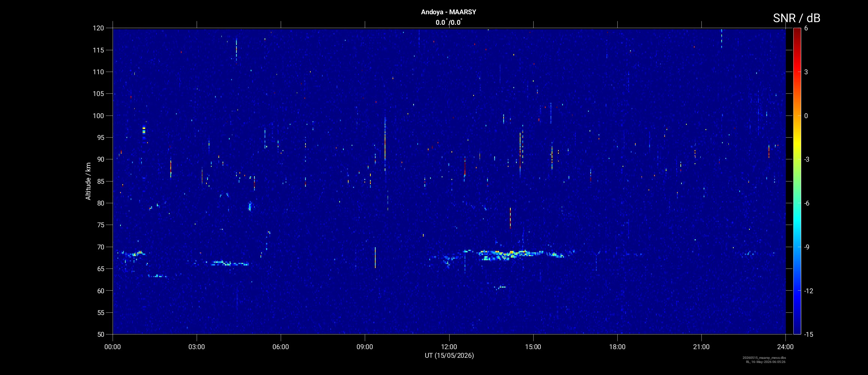Click the 120 km top altitude label
Screen dimensions: 868x375
tap(98, 28)
